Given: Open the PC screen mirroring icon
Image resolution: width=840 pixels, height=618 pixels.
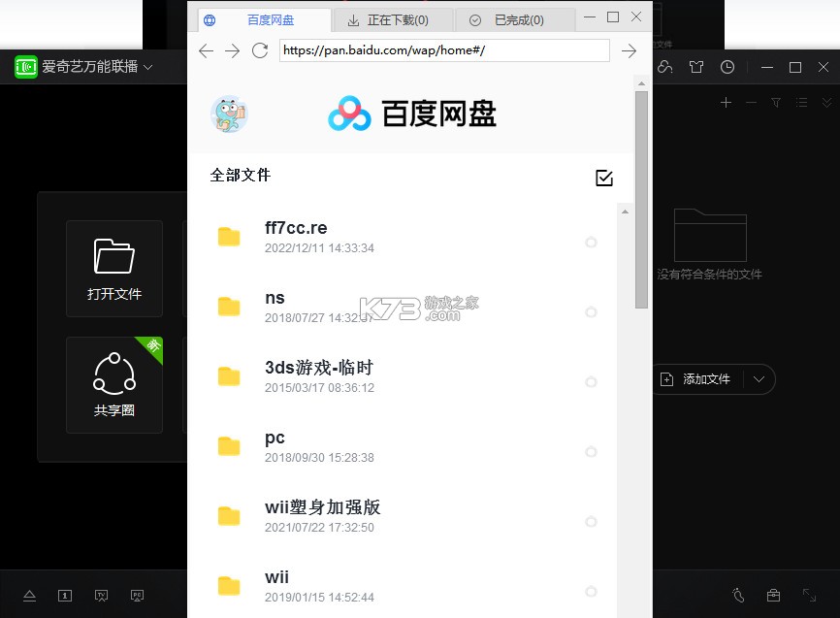Looking at the screenshot, I should [137, 596].
